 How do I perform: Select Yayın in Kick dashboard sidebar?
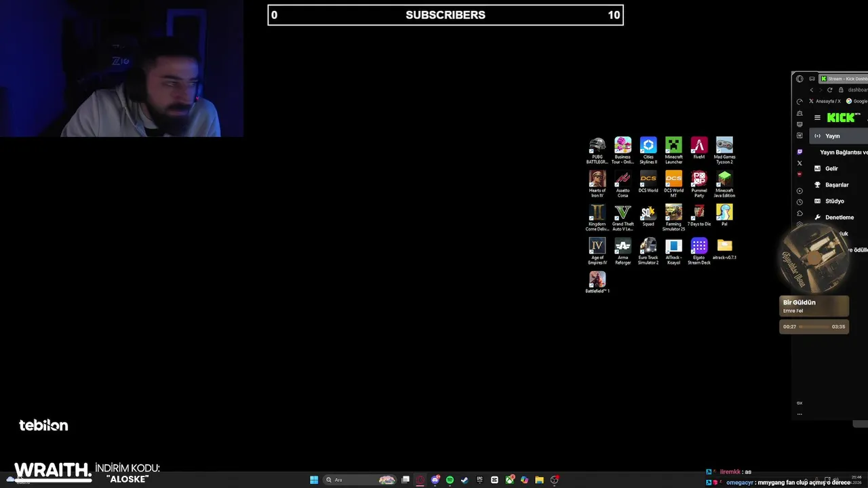pyautogui.click(x=839, y=136)
